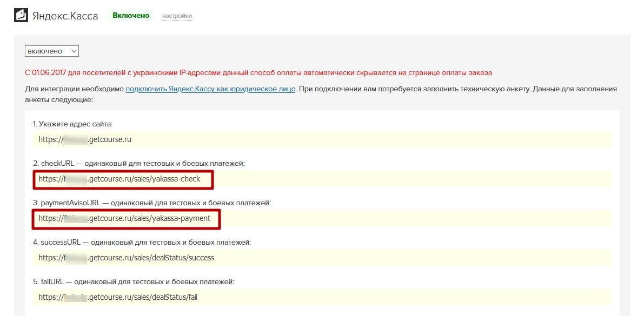Click the Яндекс.Касса logo icon

pos(21,16)
